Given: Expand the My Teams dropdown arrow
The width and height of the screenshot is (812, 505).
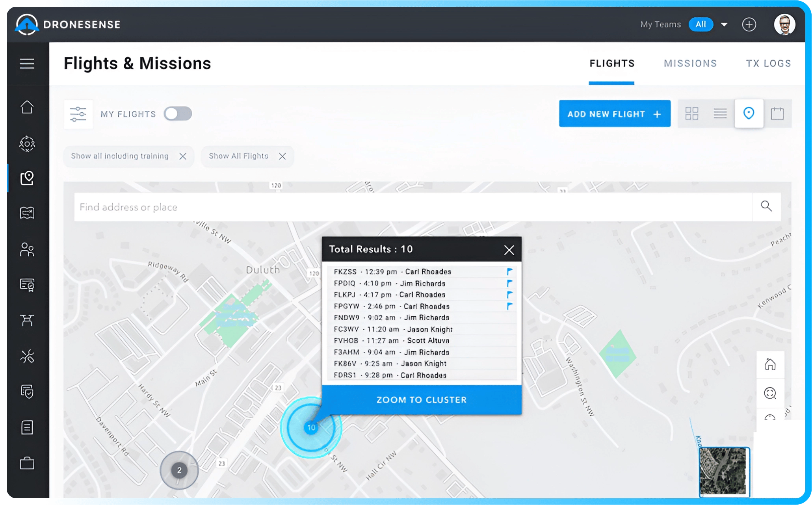Looking at the screenshot, I should coord(724,24).
